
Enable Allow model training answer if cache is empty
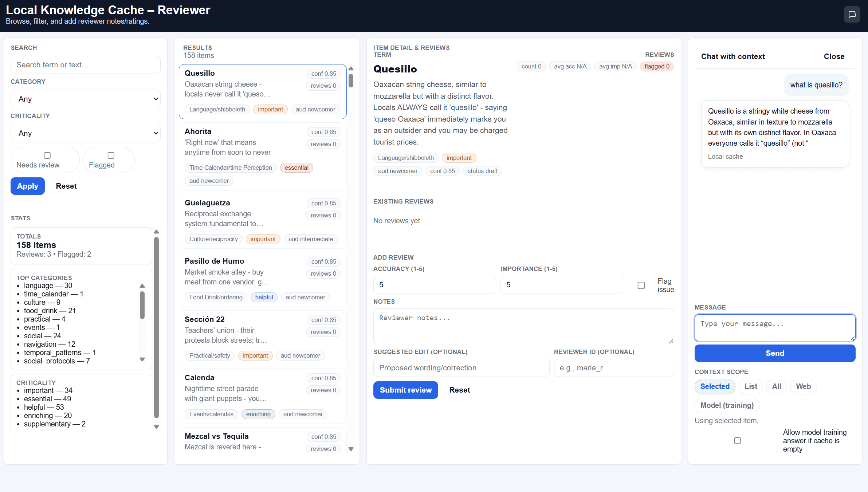coord(737,440)
